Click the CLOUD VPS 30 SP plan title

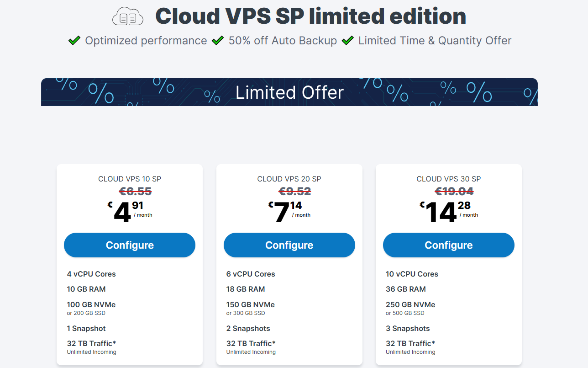pos(448,179)
